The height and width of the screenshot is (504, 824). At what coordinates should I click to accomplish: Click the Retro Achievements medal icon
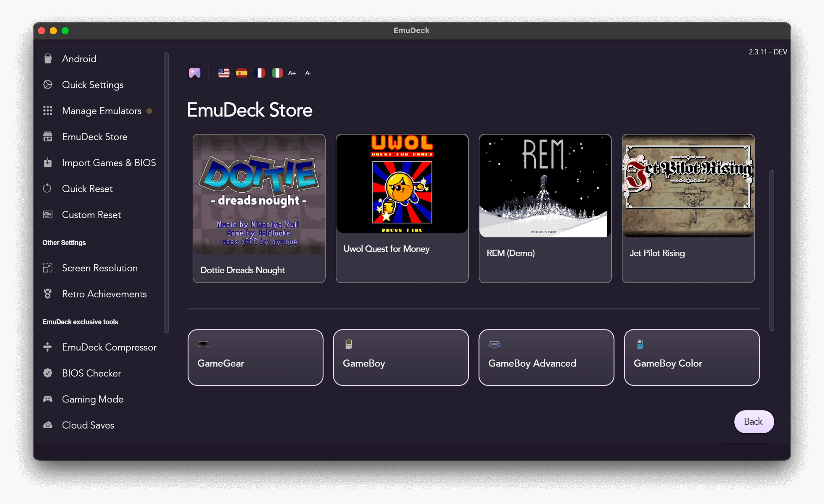[x=48, y=294]
